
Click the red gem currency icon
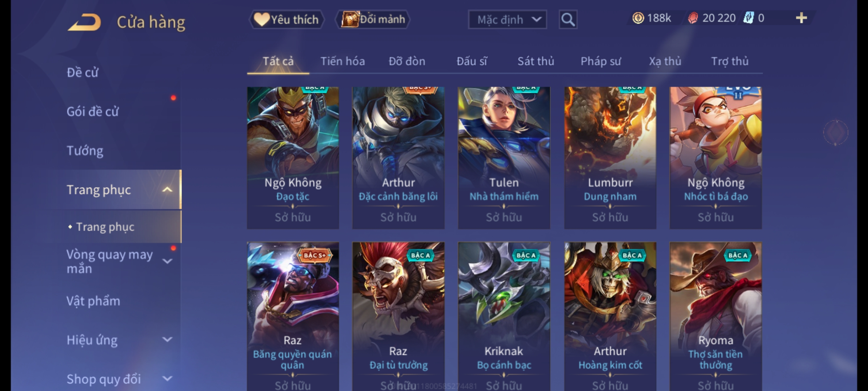click(x=693, y=18)
